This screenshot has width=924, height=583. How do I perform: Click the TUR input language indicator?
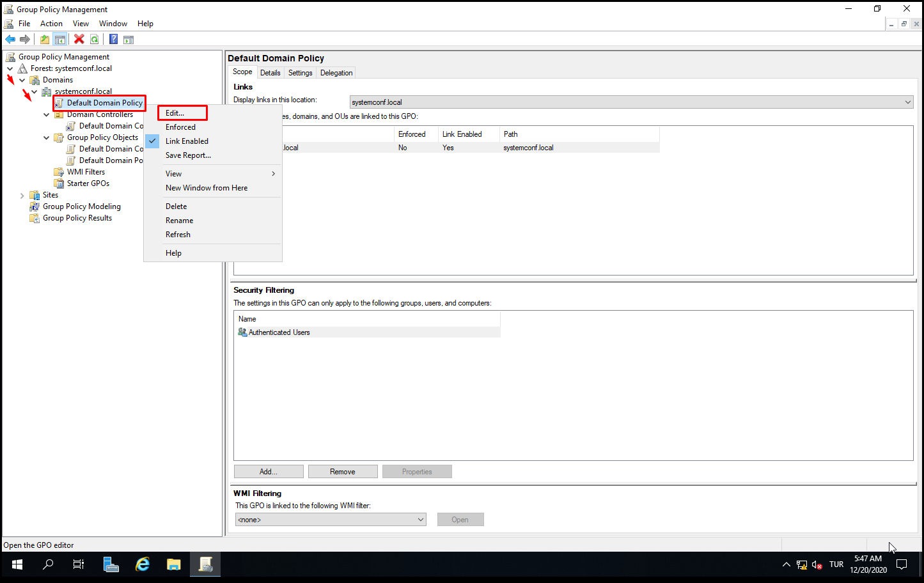pyautogui.click(x=836, y=564)
